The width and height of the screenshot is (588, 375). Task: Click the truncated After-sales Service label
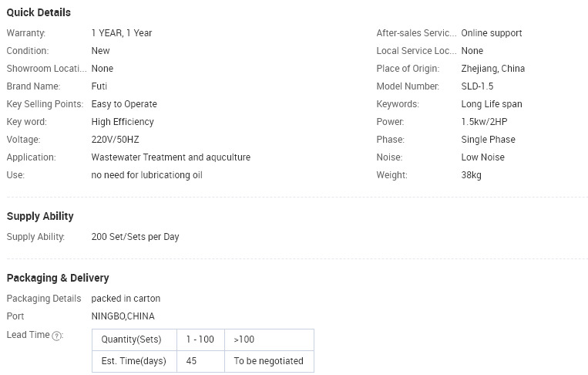416,33
